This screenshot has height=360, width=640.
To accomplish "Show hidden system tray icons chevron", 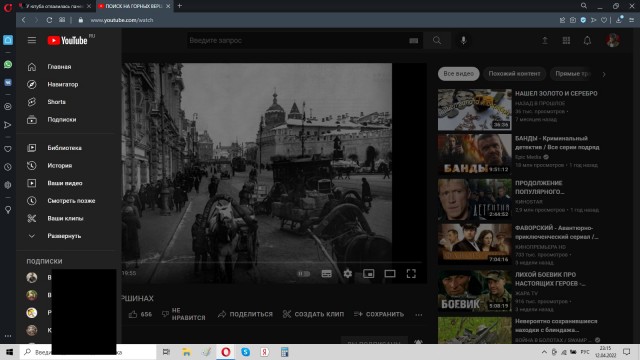I will pos(544,352).
